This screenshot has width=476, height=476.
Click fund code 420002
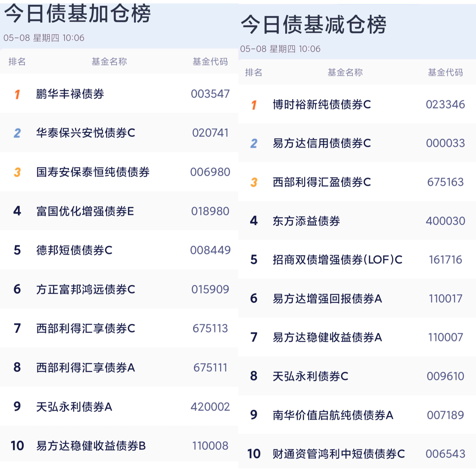pyautogui.click(x=210, y=407)
